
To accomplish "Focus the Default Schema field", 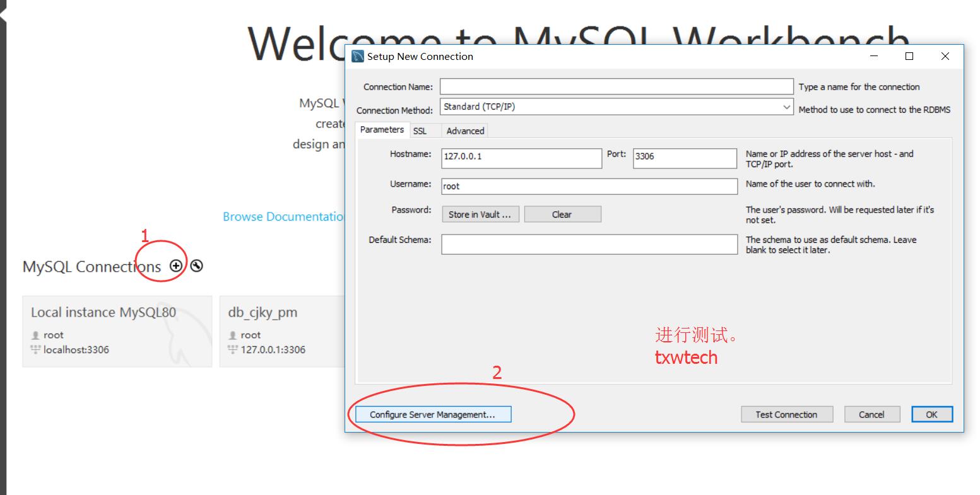I will point(589,245).
